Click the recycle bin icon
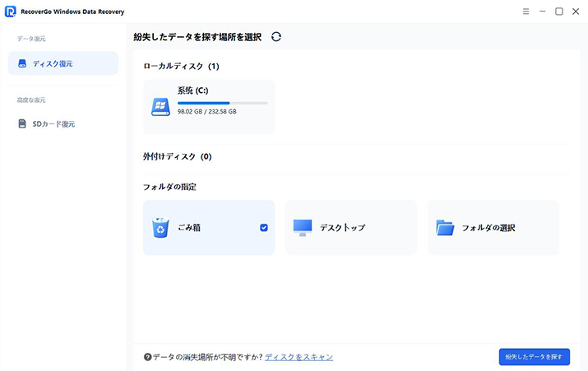Screen dimensions: 588x371 point(160,228)
